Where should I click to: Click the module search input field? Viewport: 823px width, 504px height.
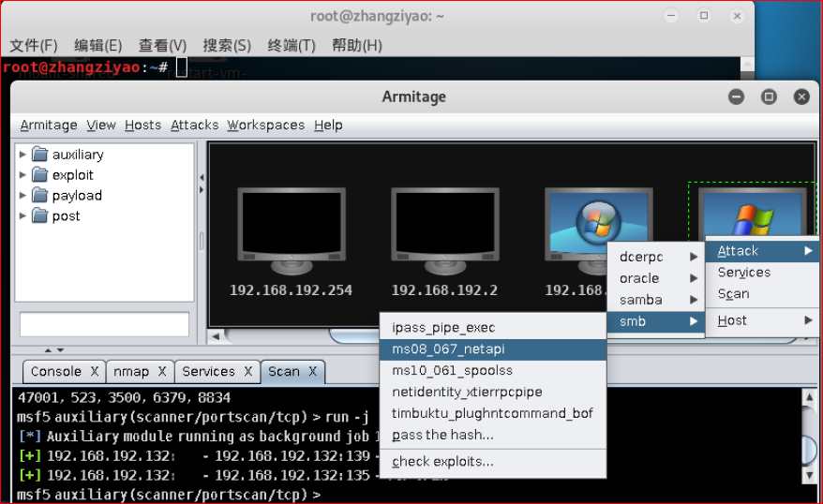coord(104,324)
